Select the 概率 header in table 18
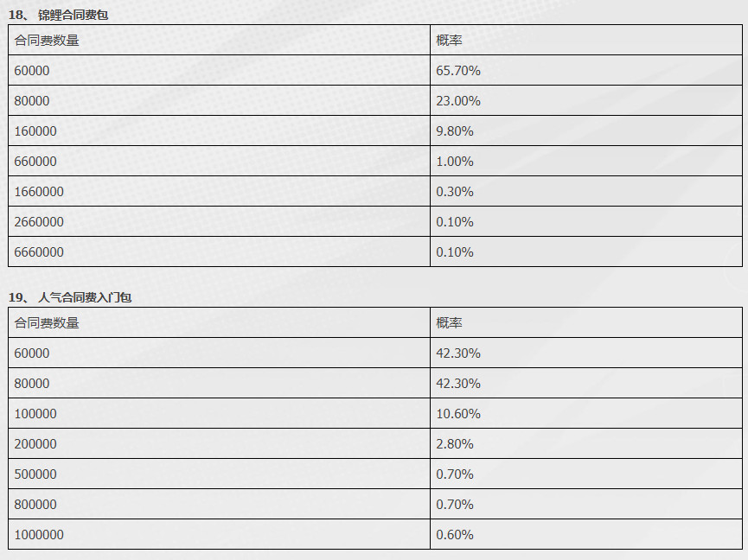The width and height of the screenshot is (748, 560). (x=585, y=40)
